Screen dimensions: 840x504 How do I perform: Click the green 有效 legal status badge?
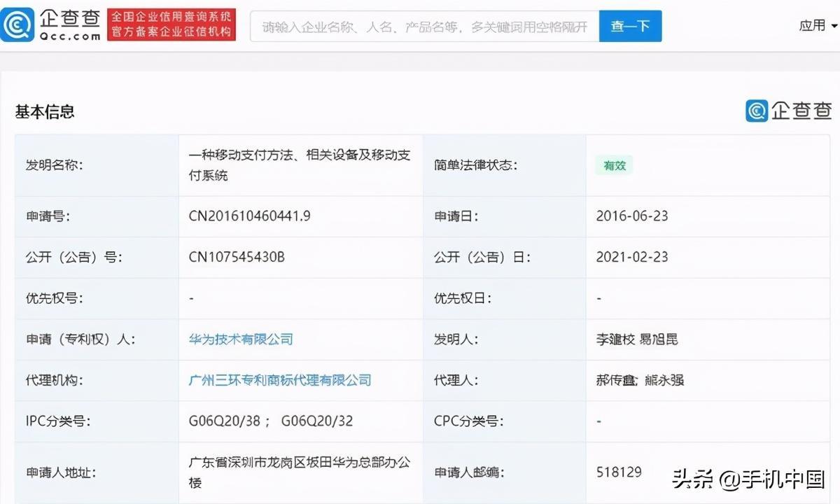coord(614,165)
